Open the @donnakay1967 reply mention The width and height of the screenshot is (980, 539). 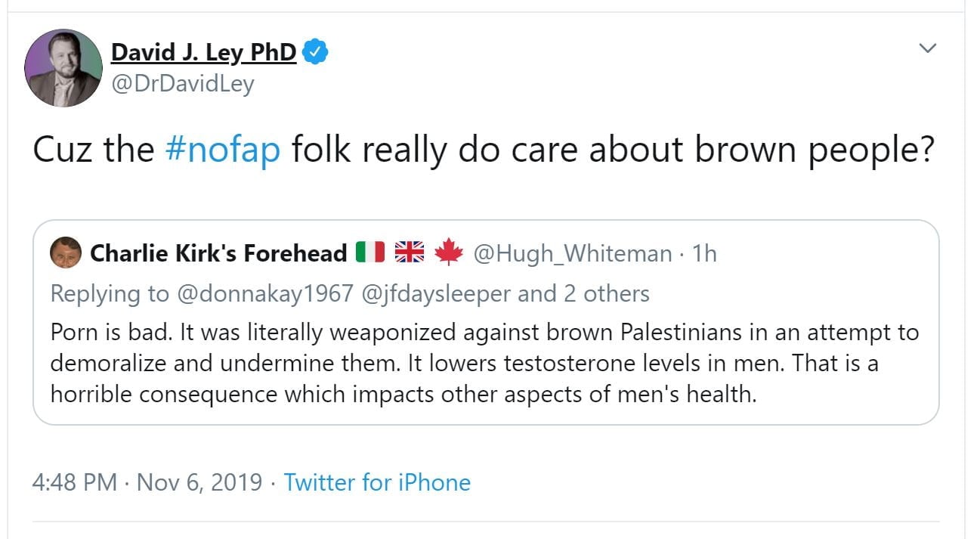point(264,293)
